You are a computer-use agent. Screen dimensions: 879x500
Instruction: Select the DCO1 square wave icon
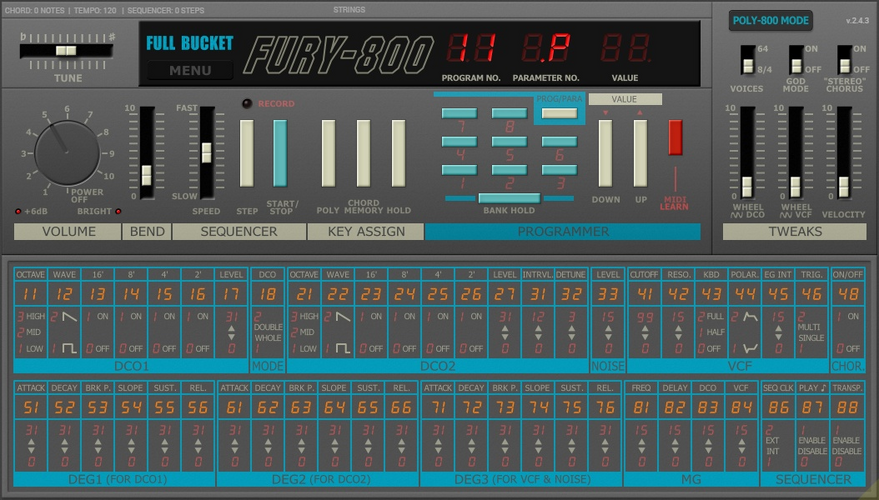point(70,349)
